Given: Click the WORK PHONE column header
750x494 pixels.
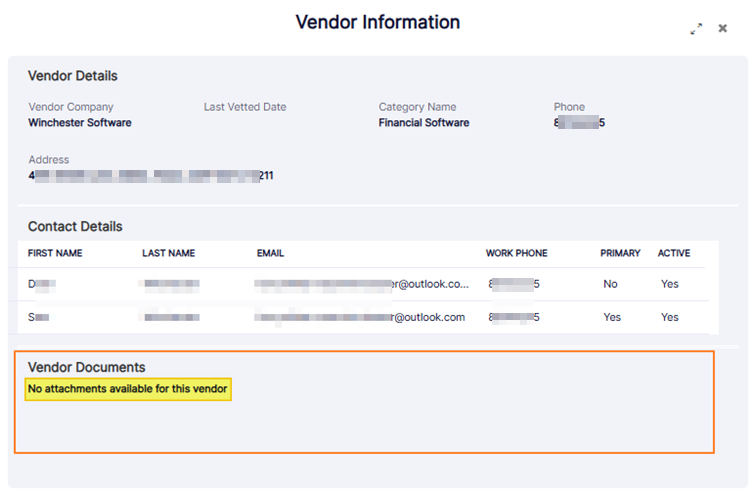Looking at the screenshot, I should coord(516,253).
